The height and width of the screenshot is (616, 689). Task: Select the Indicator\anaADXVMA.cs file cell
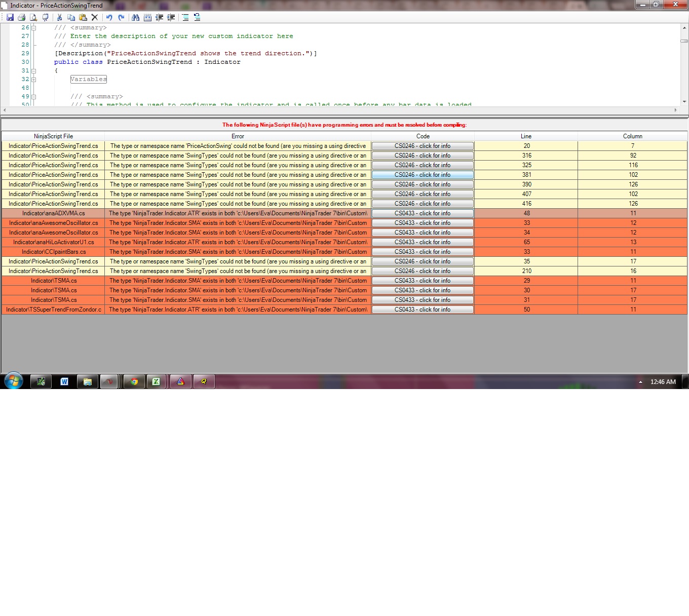tap(53, 213)
